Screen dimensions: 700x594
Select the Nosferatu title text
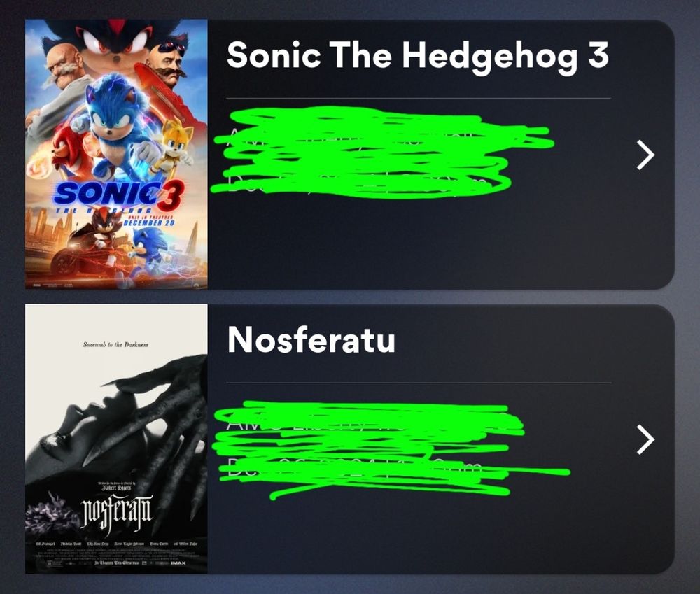[x=311, y=339]
